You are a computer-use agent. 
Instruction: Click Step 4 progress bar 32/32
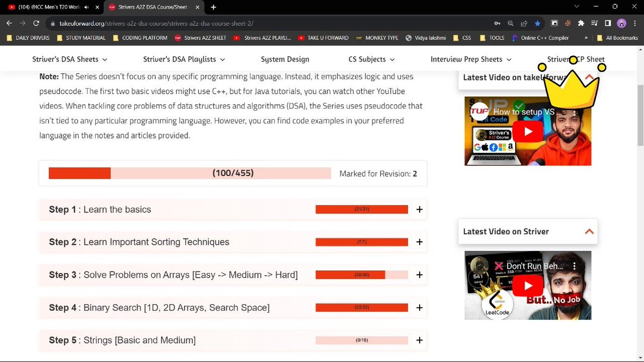pos(362,308)
